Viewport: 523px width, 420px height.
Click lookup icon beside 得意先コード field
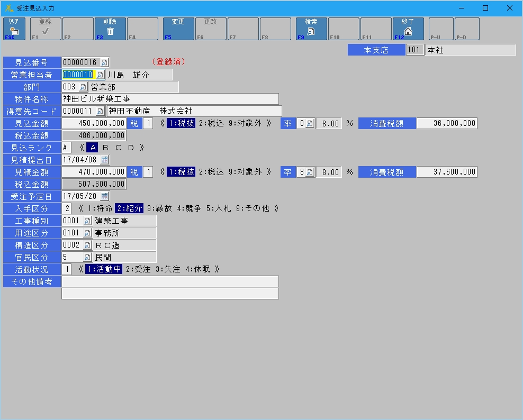(x=100, y=111)
